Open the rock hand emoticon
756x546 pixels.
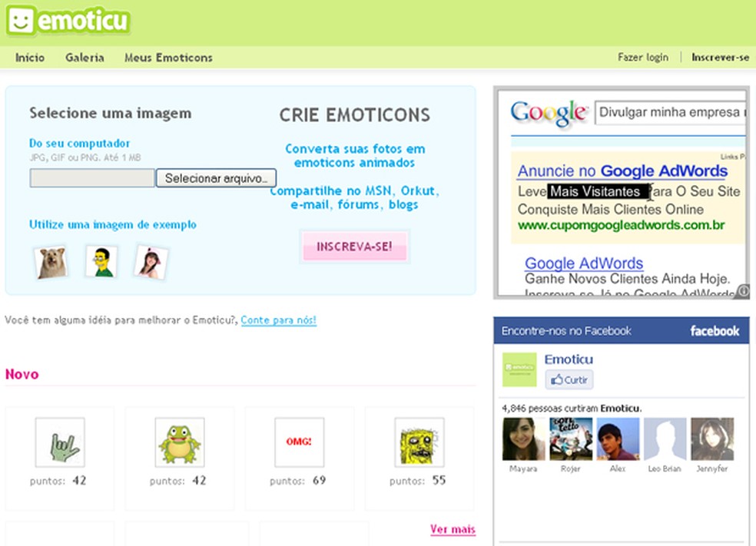[x=60, y=442]
